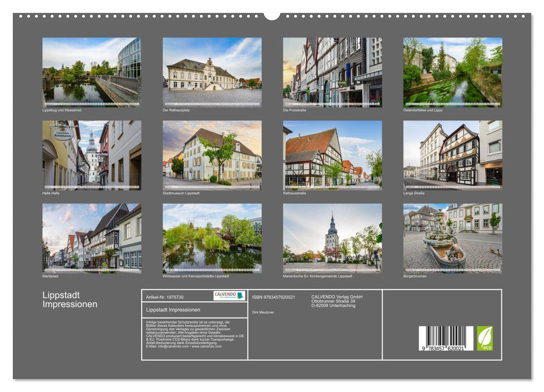
Task: Click the small flag symbol beside CALVENDO logo
Action: click(240, 296)
